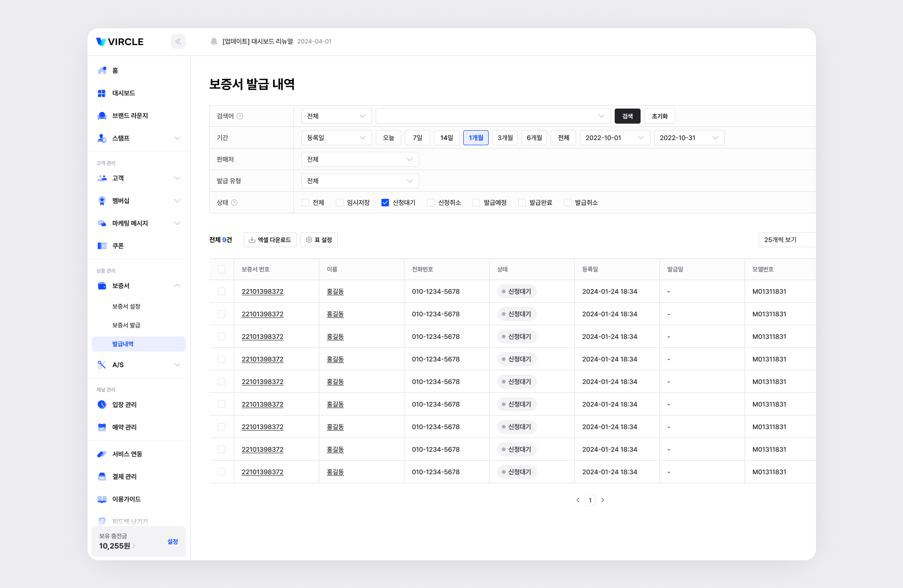The image size is (903, 588).
Task: Click the 홈 sidebar icon
Action: tap(102, 71)
